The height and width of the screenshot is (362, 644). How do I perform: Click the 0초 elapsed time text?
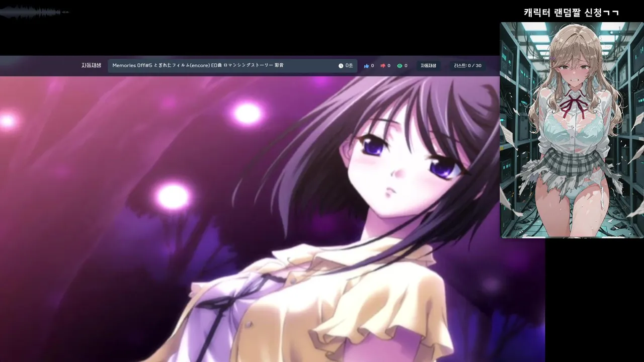click(x=349, y=66)
